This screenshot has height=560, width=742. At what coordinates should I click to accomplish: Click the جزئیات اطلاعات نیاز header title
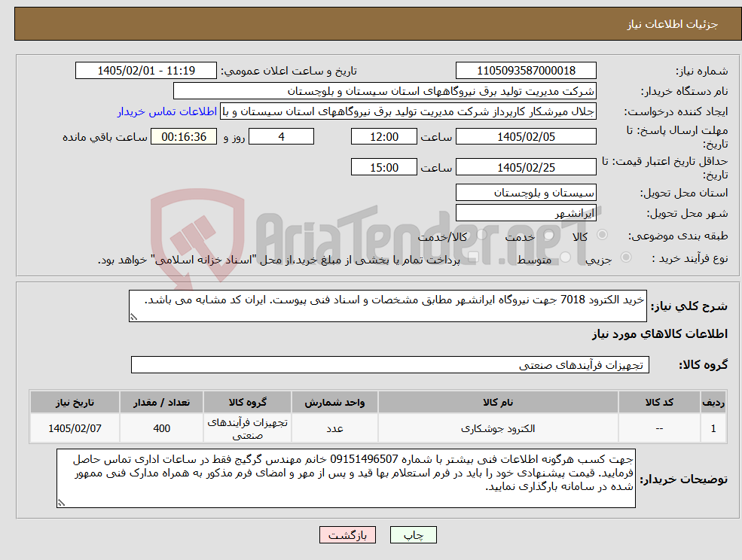tap(673, 24)
